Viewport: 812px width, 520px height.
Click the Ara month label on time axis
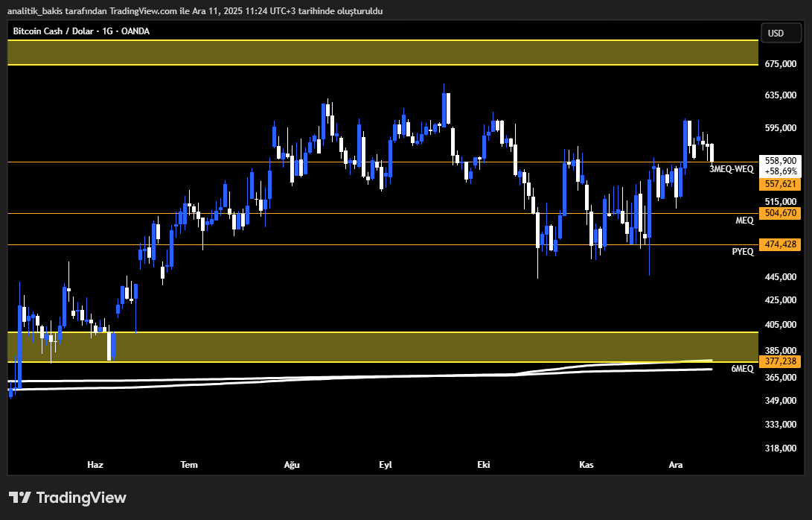coord(676,465)
